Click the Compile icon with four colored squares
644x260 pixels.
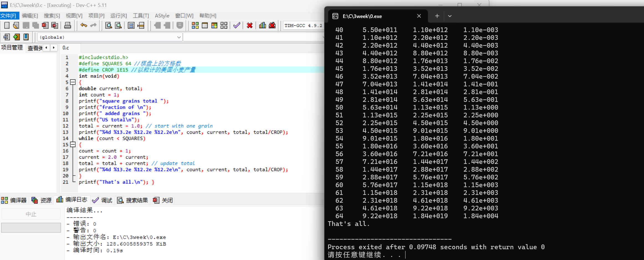pyautogui.click(x=195, y=25)
